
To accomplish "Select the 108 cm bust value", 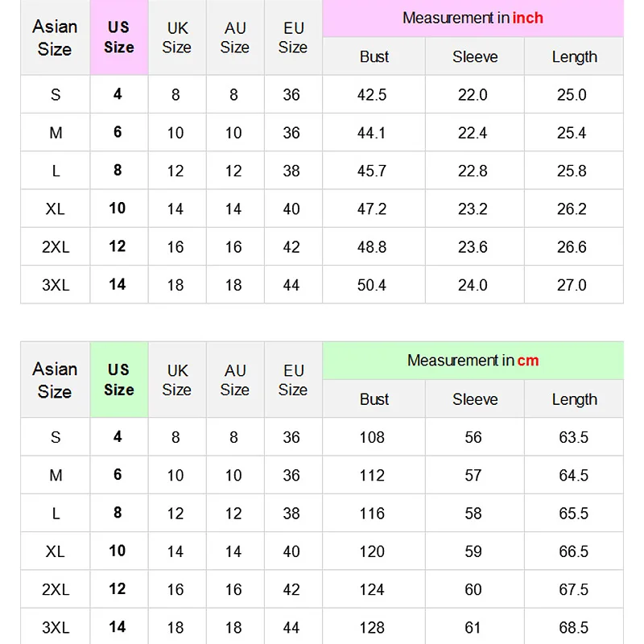I will [372, 437].
